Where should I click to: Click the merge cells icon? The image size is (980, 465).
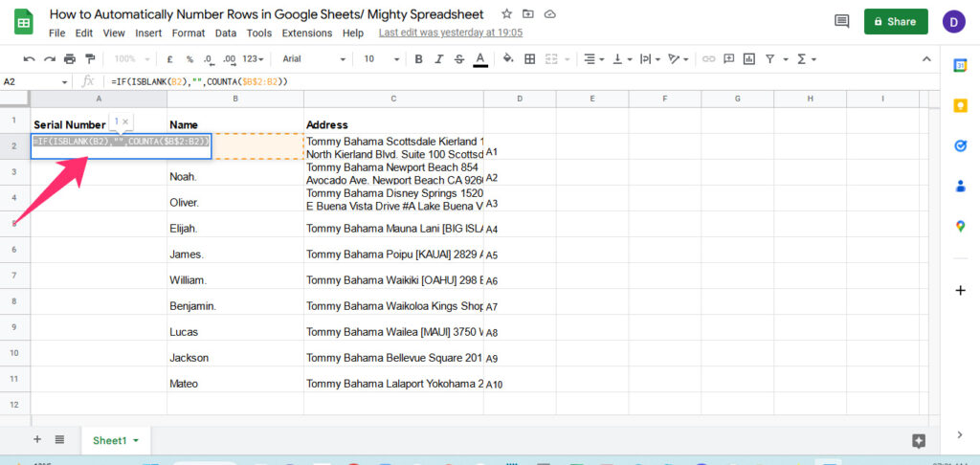(x=551, y=58)
